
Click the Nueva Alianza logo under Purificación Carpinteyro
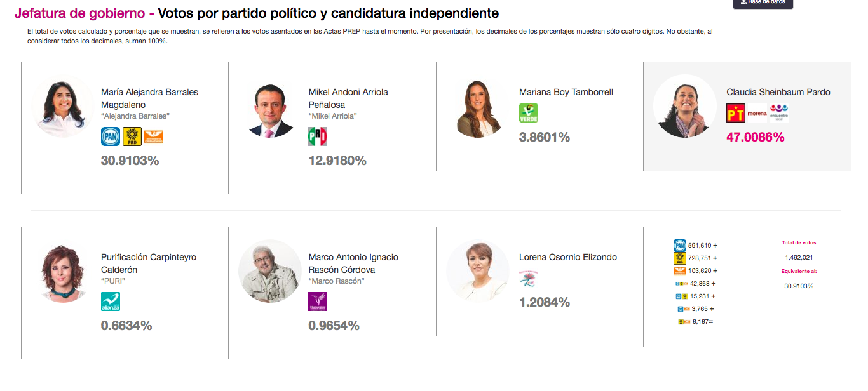111,302
